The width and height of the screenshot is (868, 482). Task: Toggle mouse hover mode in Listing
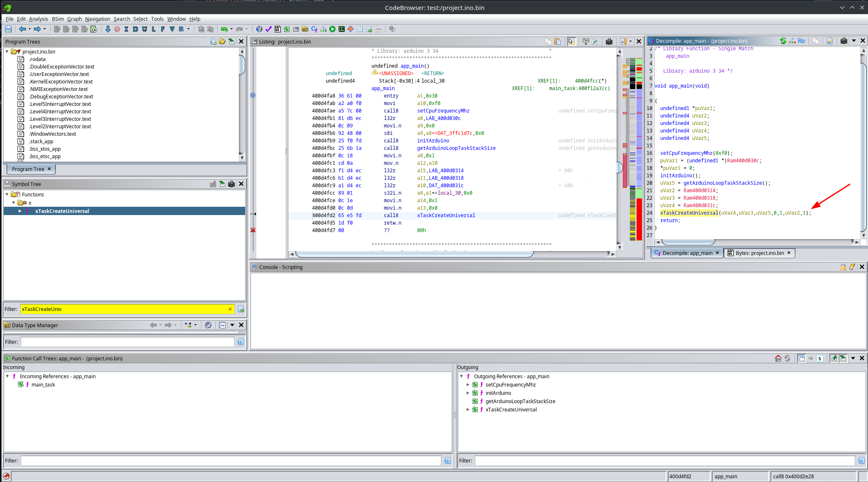click(x=571, y=41)
